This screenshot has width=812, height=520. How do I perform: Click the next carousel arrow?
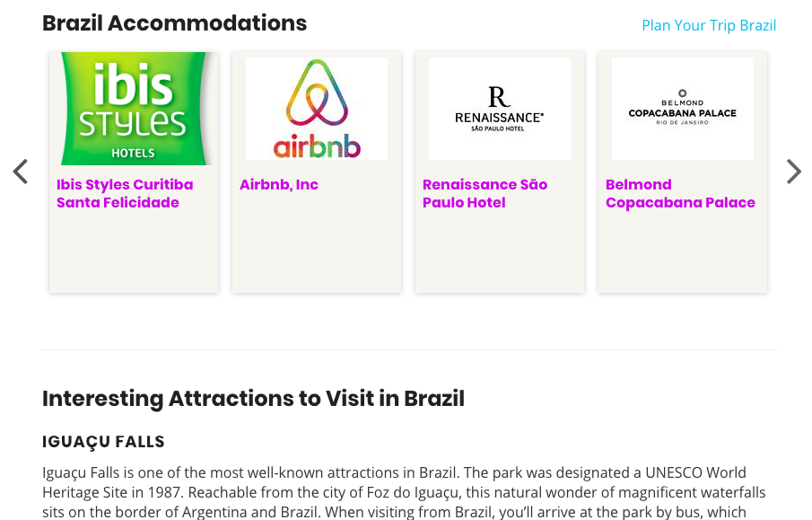(793, 172)
